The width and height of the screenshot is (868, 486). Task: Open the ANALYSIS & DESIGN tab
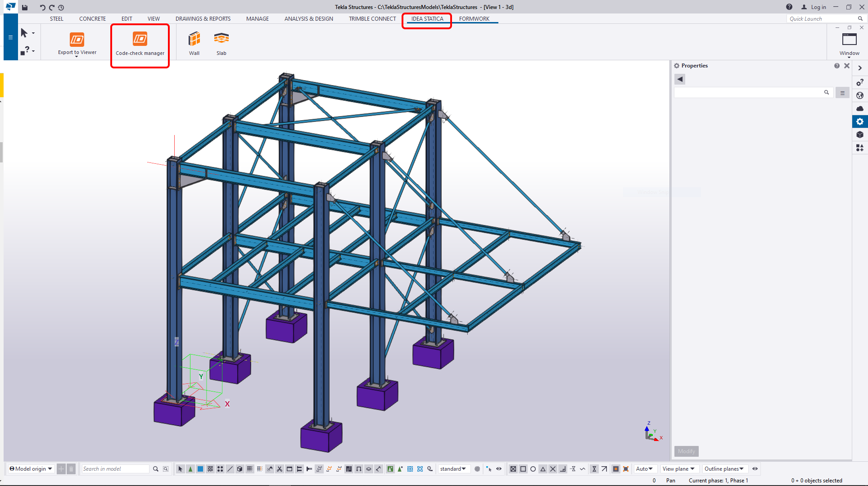click(309, 19)
